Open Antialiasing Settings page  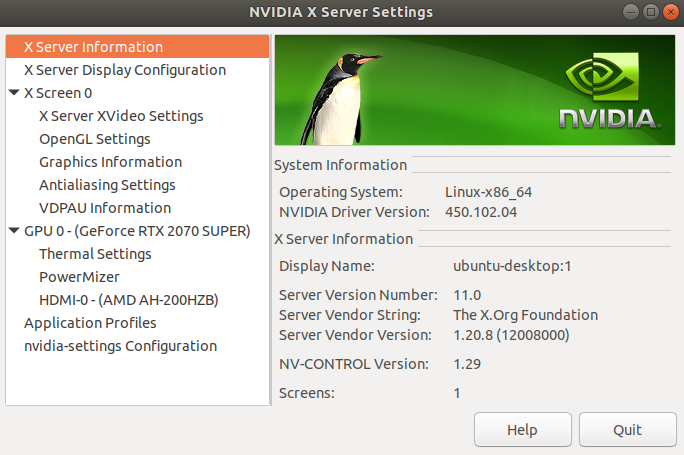point(107,185)
